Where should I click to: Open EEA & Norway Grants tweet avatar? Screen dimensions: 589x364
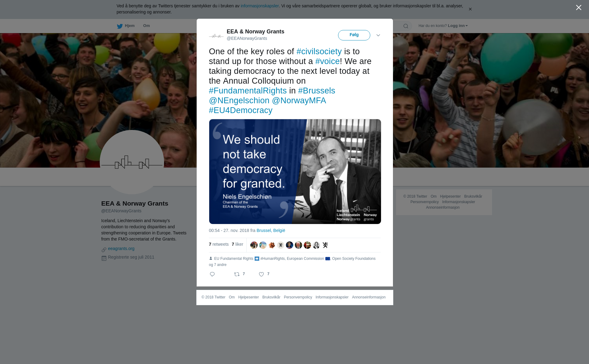[x=216, y=36]
